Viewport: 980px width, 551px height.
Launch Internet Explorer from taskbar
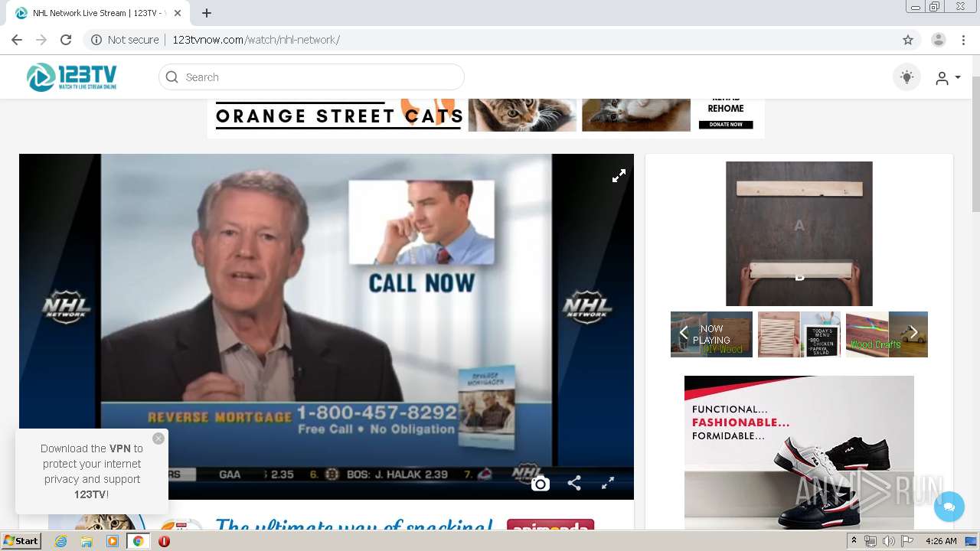click(x=60, y=541)
